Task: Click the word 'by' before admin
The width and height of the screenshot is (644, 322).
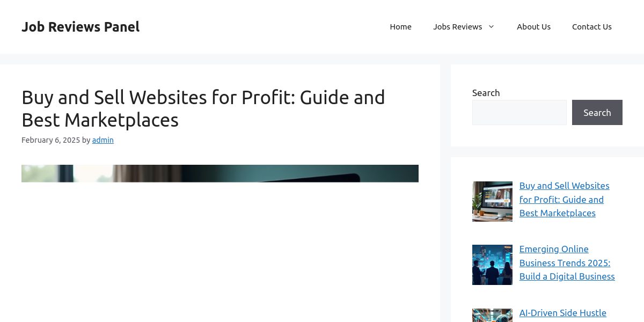Action: (86, 140)
